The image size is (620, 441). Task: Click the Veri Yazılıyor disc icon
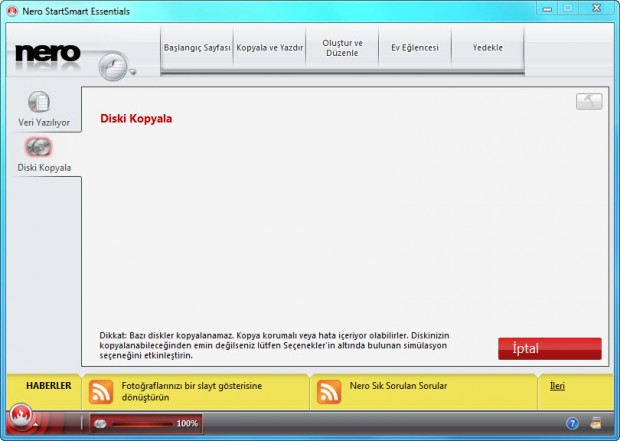pyautogui.click(x=39, y=102)
